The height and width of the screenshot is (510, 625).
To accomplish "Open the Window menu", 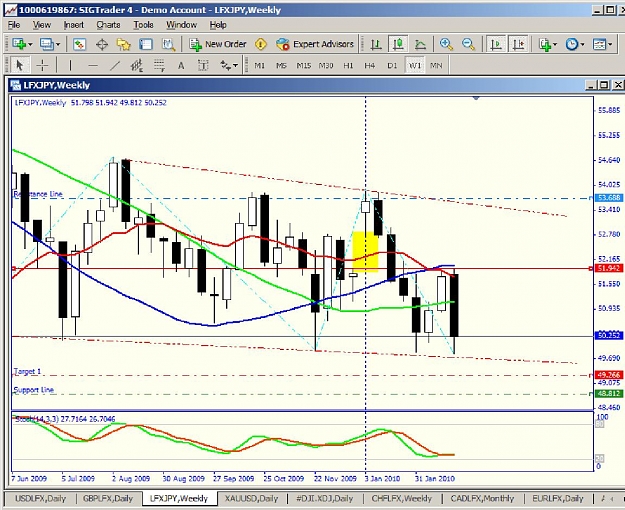I will [181, 25].
